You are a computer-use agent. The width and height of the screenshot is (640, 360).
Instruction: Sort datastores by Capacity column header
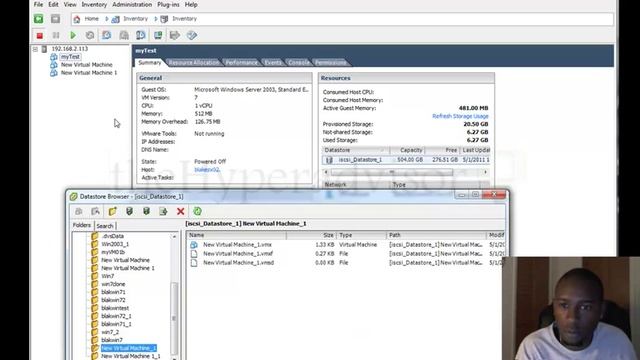(407, 150)
